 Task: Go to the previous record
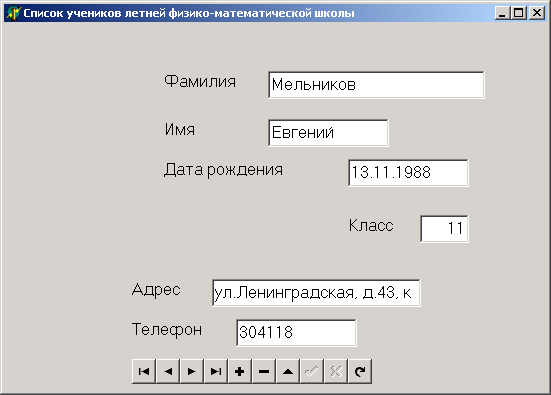168,371
